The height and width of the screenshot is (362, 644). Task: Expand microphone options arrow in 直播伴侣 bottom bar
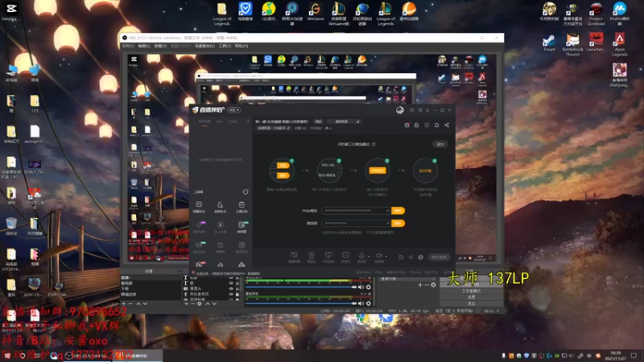tap(369, 256)
